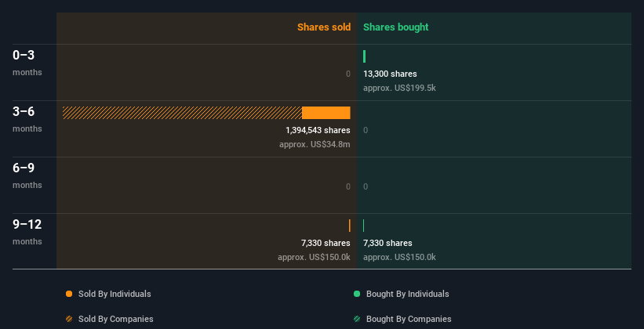This screenshot has width=644, height=329.
Task: Click approx. US$150.0k in the bought column
Action: [399, 257]
